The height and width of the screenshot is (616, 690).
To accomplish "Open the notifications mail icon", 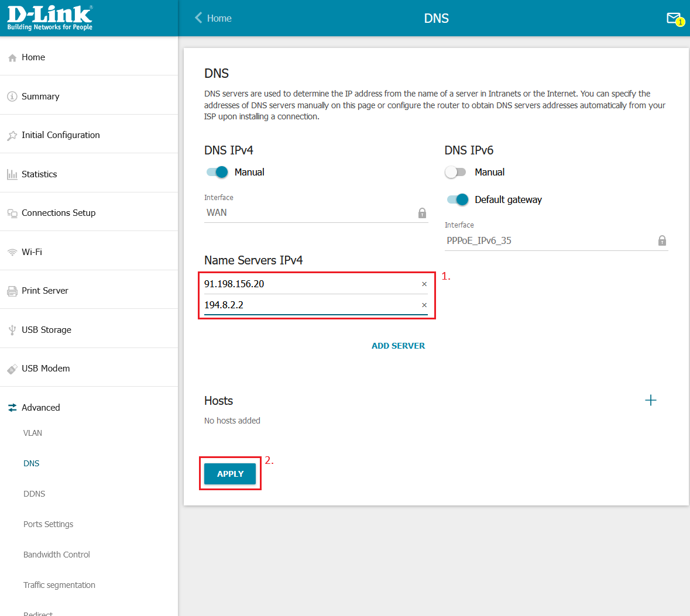I will click(x=674, y=19).
